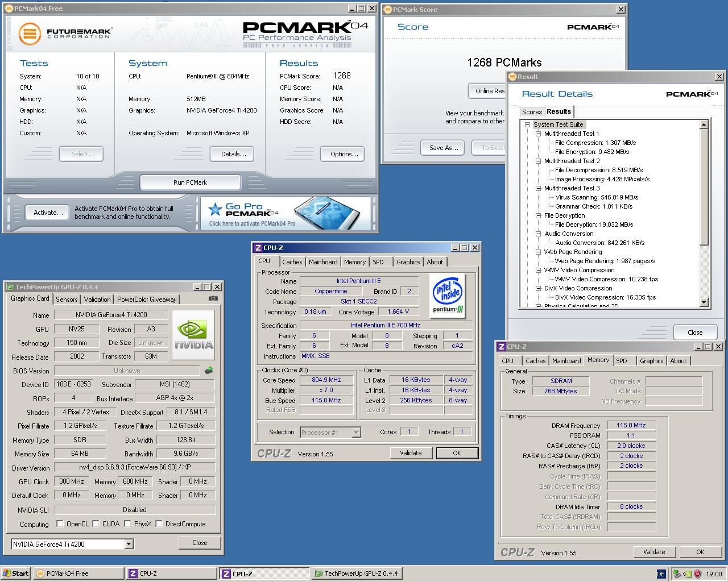Open the GeForce4 Ti 4200 GPU dropdown
This screenshot has width=728, height=582.
tap(129, 544)
